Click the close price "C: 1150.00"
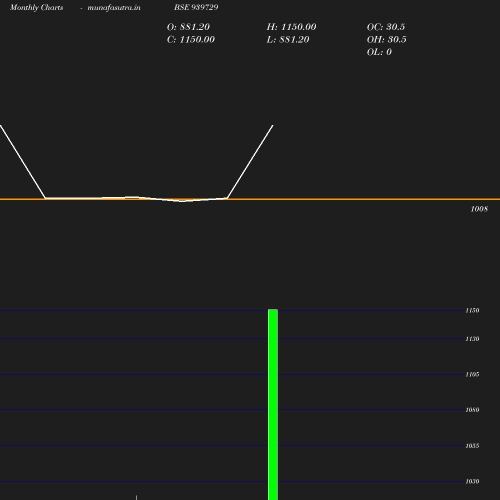500x500 pixels. click(191, 40)
